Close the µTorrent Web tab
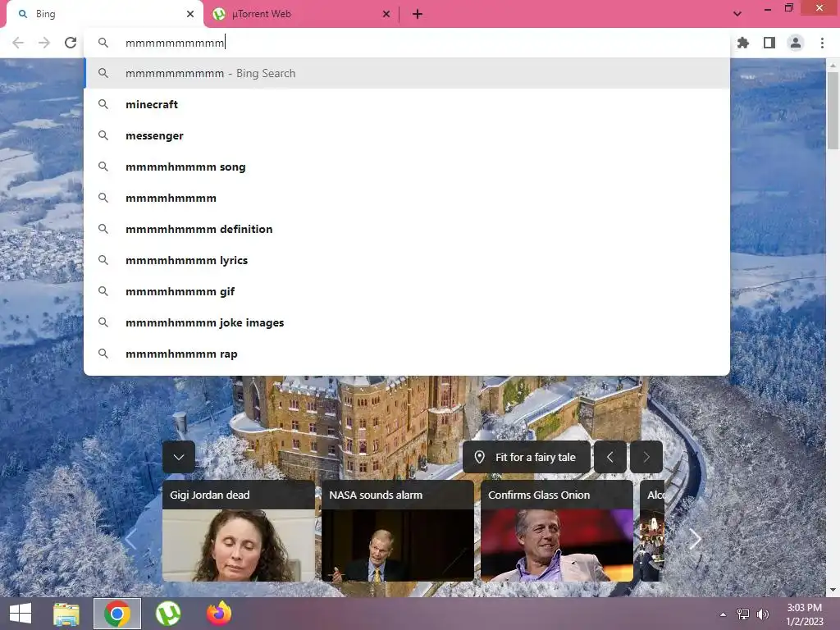840x630 pixels. coord(386,15)
